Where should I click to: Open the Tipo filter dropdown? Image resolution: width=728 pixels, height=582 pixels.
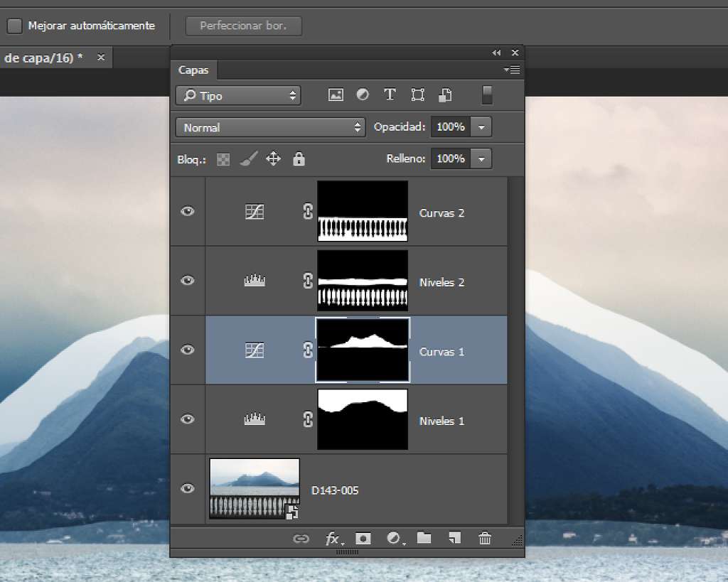[x=238, y=96]
